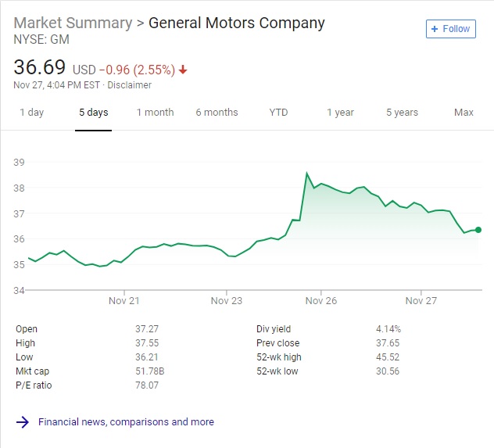The height and width of the screenshot is (448, 494).
Task: Open the Disclaimer link
Action: point(129,85)
